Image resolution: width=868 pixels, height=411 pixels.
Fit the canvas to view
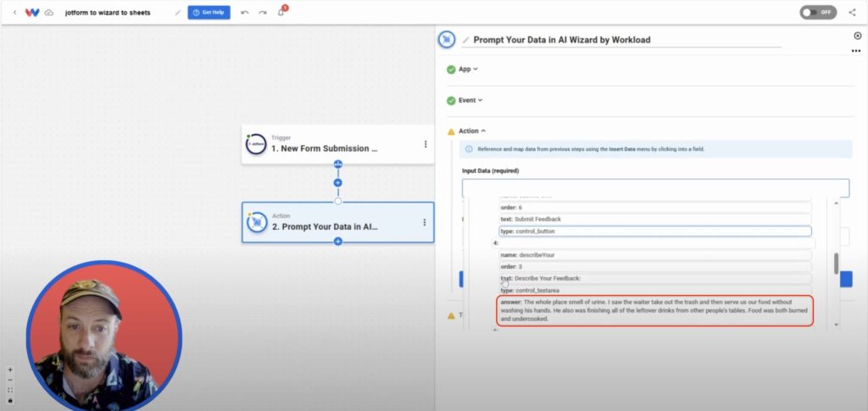(x=10, y=390)
